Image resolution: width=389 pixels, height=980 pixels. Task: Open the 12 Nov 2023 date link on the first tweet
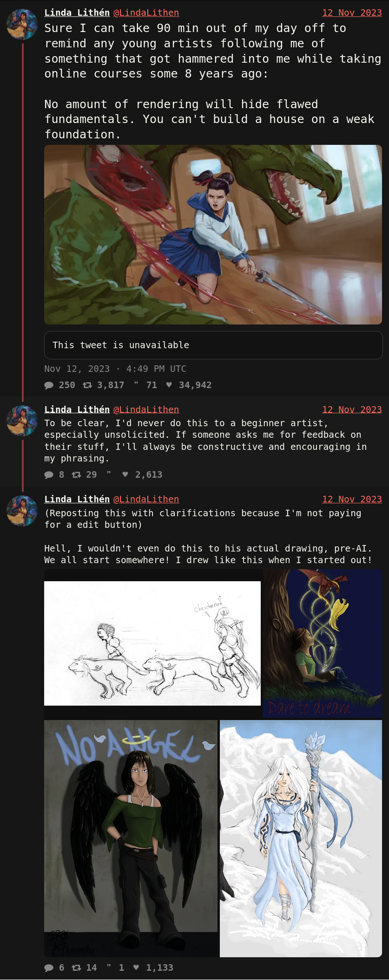point(352,13)
